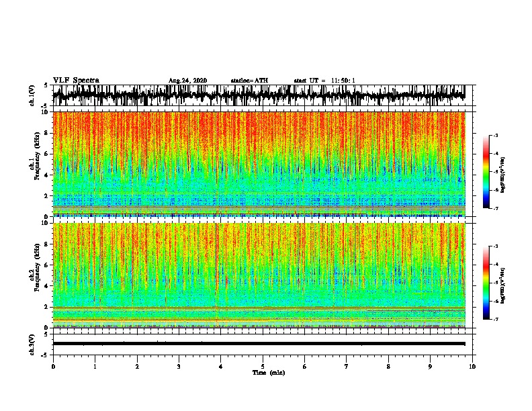Click the time axis tick label "0"
Image resolution: width=532 pixels, height=411 pixels.
[x=53, y=367]
